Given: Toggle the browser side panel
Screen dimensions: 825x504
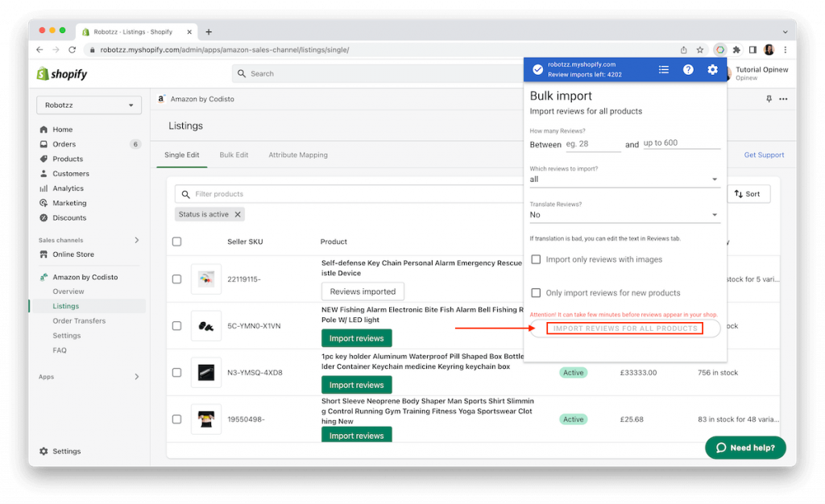Looking at the screenshot, I should click(753, 49).
